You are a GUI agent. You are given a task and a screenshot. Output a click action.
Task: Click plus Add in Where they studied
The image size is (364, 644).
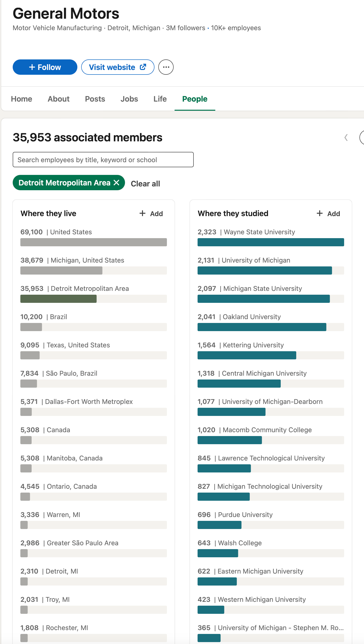pyautogui.click(x=328, y=213)
